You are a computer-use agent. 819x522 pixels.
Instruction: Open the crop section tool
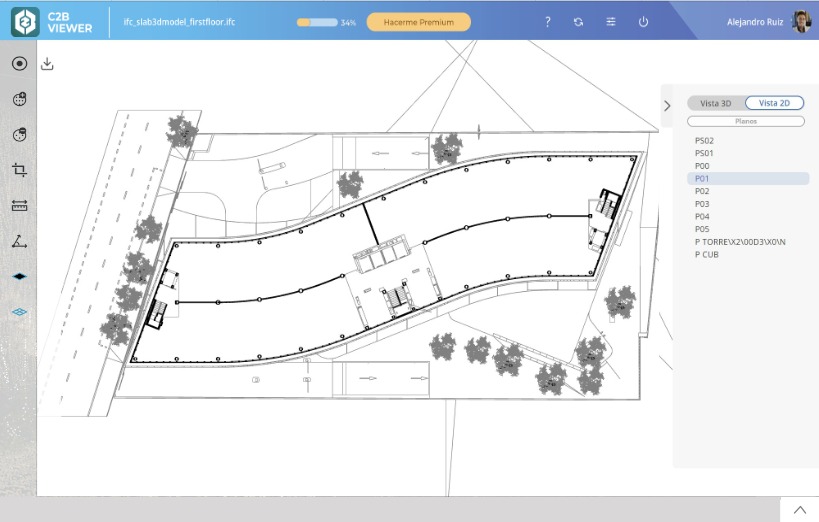pyautogui.click(x=19, y=170)
